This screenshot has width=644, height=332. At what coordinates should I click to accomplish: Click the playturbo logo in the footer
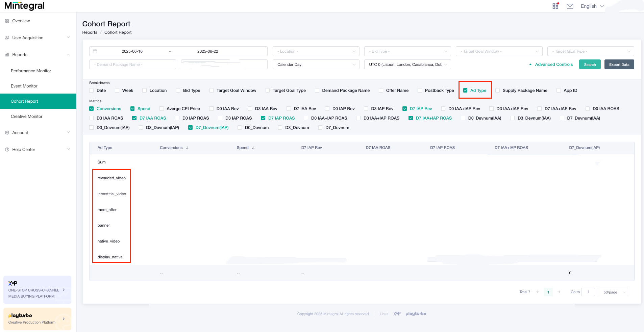coord(416,313)
